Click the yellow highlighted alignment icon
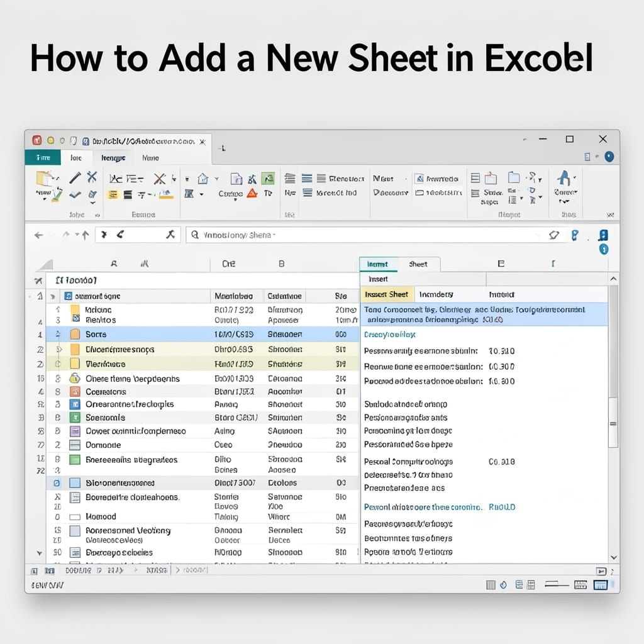 pos(113,195)
